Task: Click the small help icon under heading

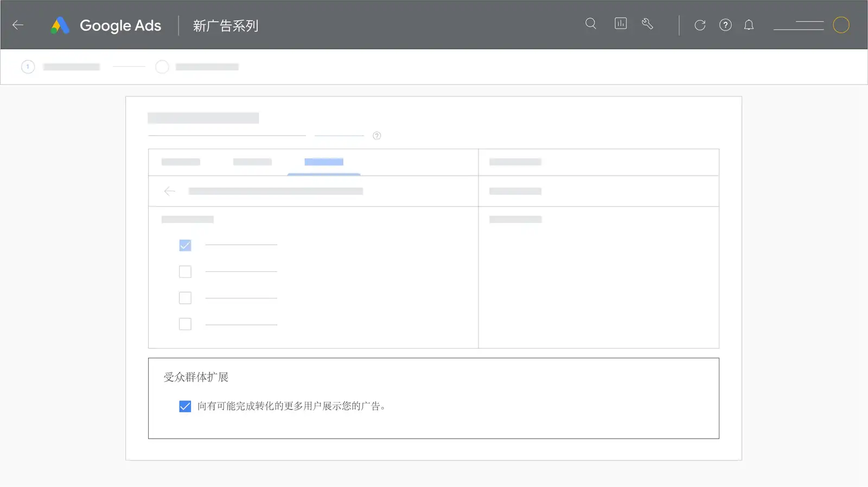Action: pos(377,136)
